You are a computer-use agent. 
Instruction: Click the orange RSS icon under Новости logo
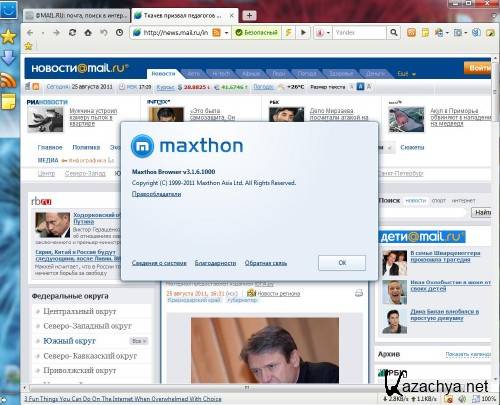36,87
